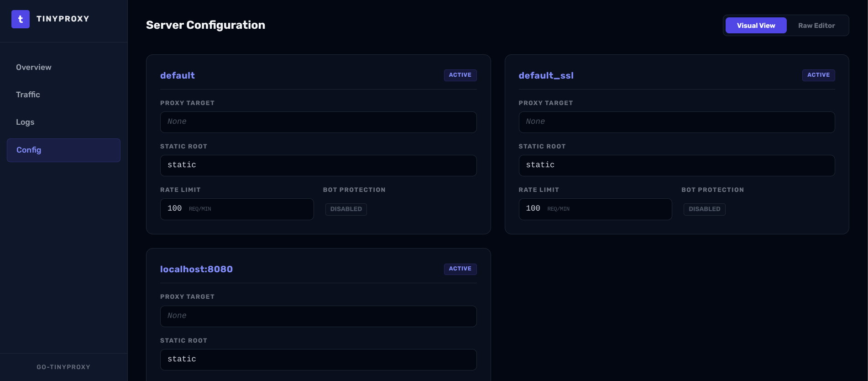
Task: Toggle DISABLED bot protection on default_ssl card
Action: [704, 209]
